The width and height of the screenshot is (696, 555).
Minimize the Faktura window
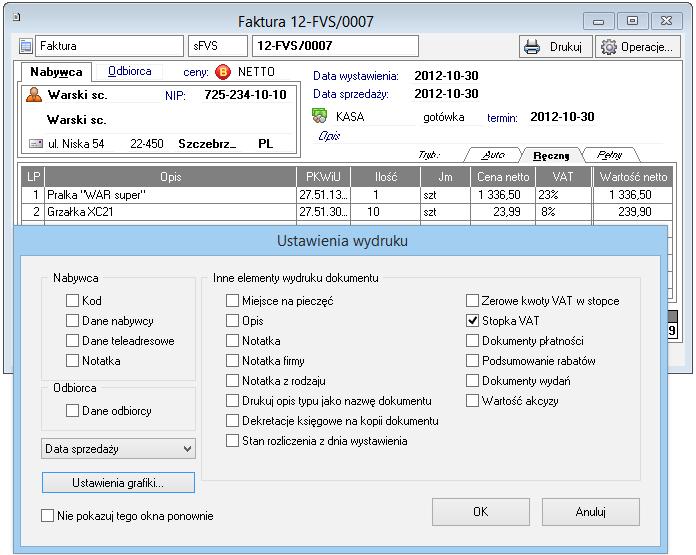pyautogui.click(x=598, y=21)
